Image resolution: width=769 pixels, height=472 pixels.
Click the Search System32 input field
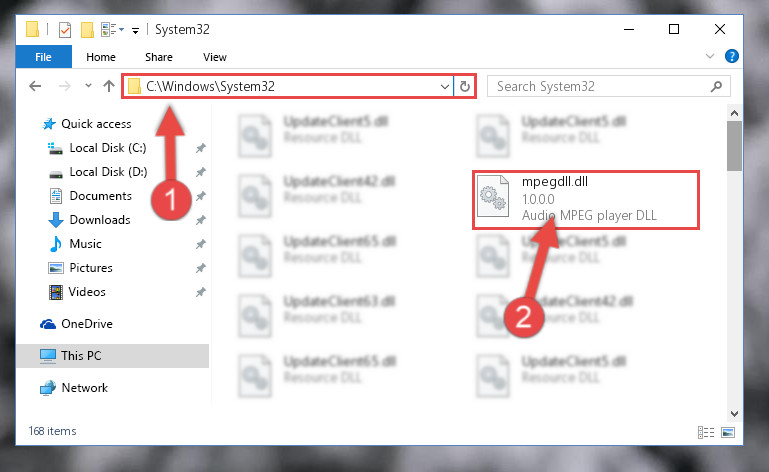click(x=602, y=86)
